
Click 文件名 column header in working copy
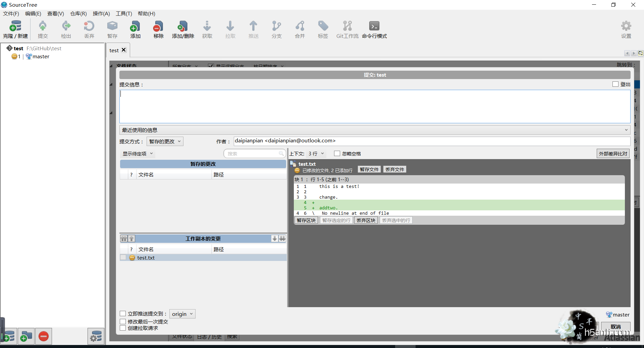coord(174,249)
